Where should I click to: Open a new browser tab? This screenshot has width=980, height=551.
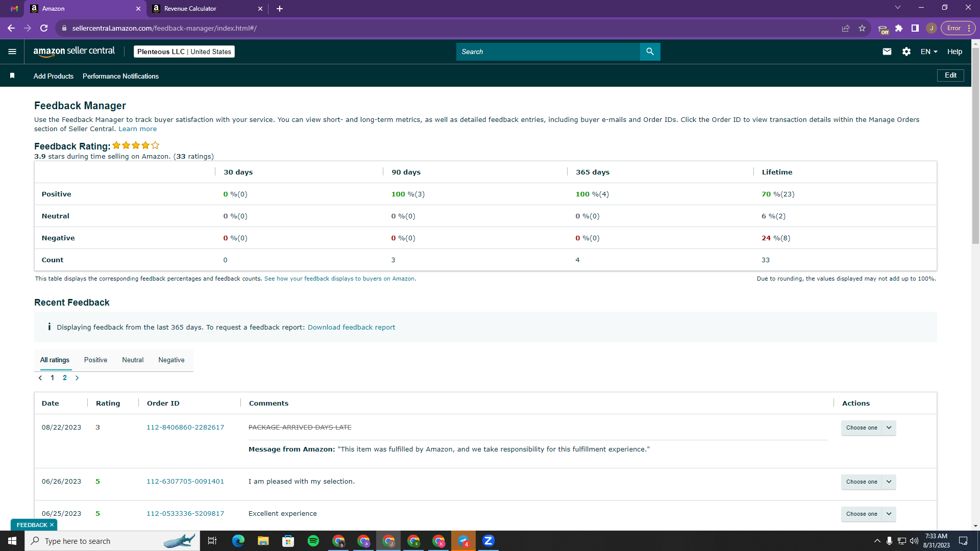coord(280,9)
